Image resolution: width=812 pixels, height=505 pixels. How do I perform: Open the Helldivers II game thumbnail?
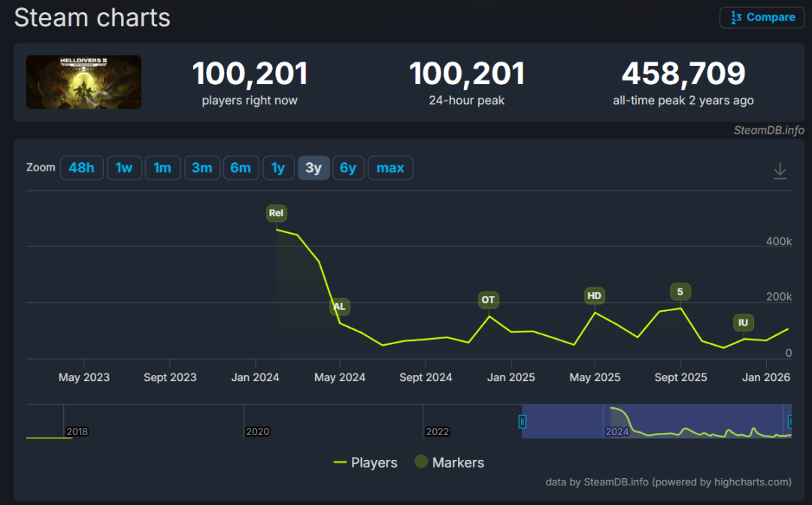pos(84,82)
